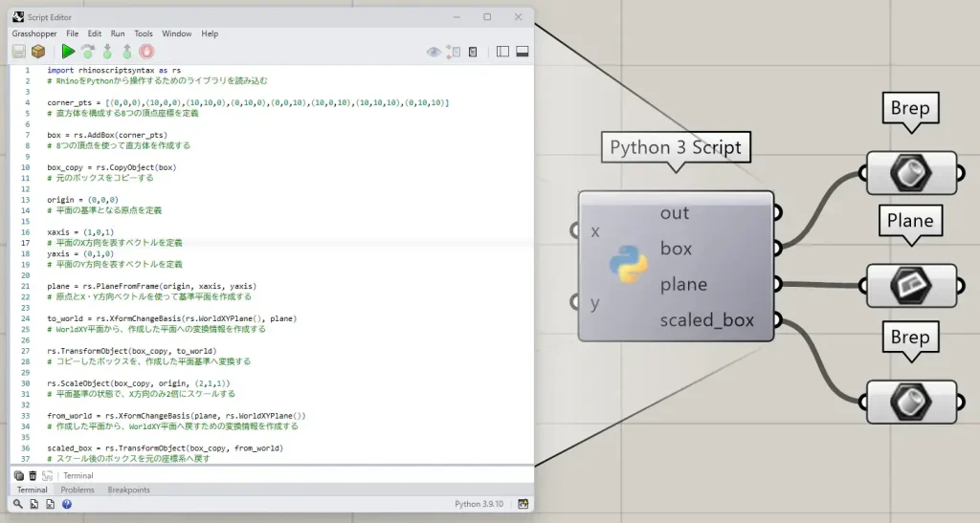Image resolution: width=980 pixels, height=523 pixels.
Task: Click the arrows-and-document icon in toolbar
Action: coord(453,52)
